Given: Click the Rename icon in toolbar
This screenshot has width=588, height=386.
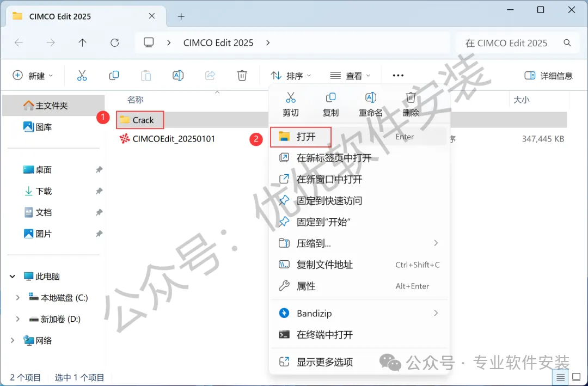Looking at the screenshot, I should pyautogui.click(x=178, y=75).
